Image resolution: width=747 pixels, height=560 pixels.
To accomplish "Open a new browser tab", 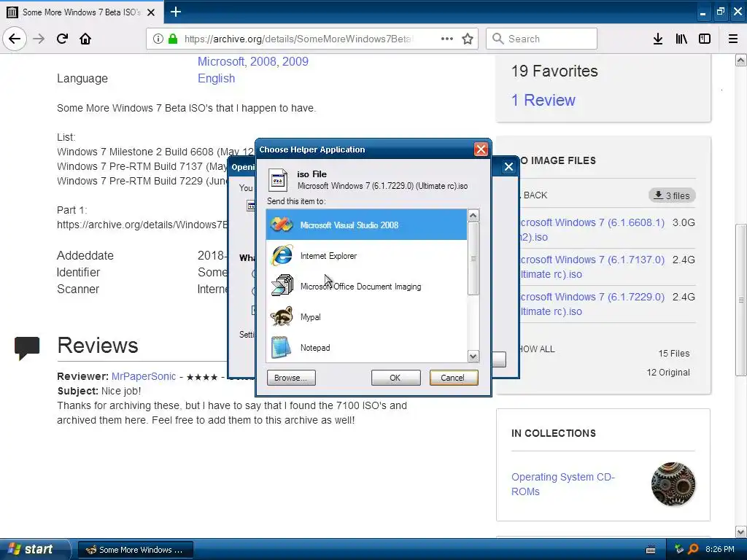I will pos(176,12).
